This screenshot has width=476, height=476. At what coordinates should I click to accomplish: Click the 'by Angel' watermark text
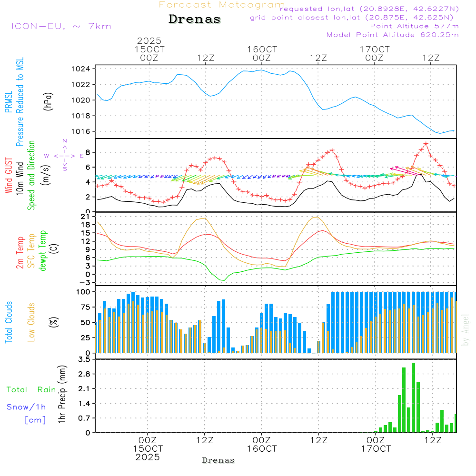pyautogui.click(x=466, y=329)
